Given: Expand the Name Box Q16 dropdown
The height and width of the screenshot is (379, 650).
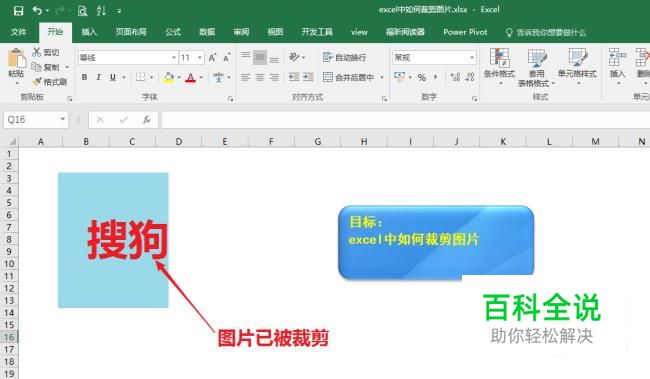Looking at the screenshot, I should (63, 119).
